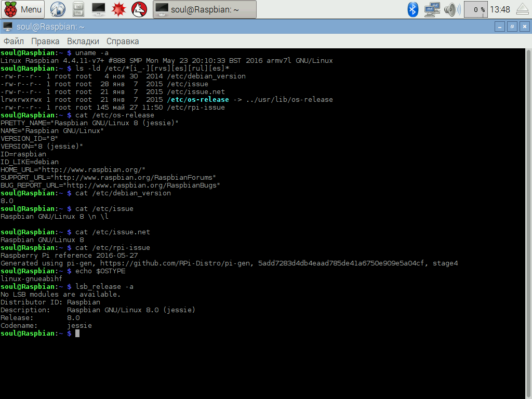Open the red starburst Mathematica icon
532x399 pixels.
click(119, 9)
